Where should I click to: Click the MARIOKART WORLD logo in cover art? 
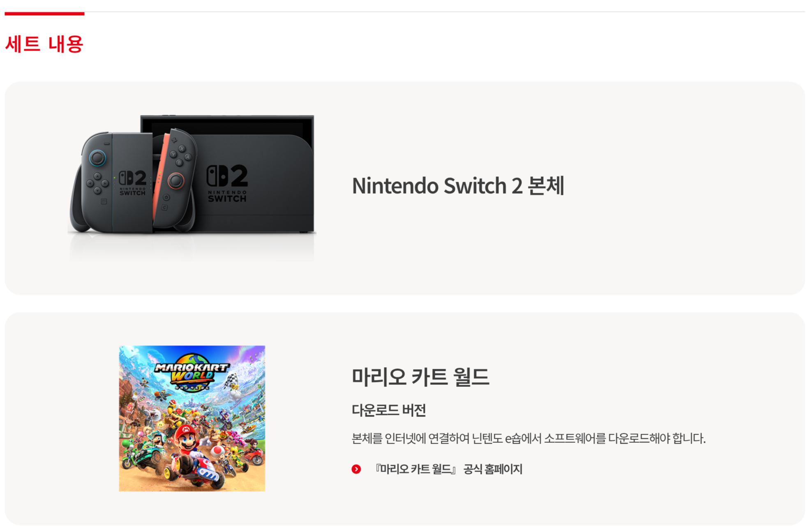(191, 372)
